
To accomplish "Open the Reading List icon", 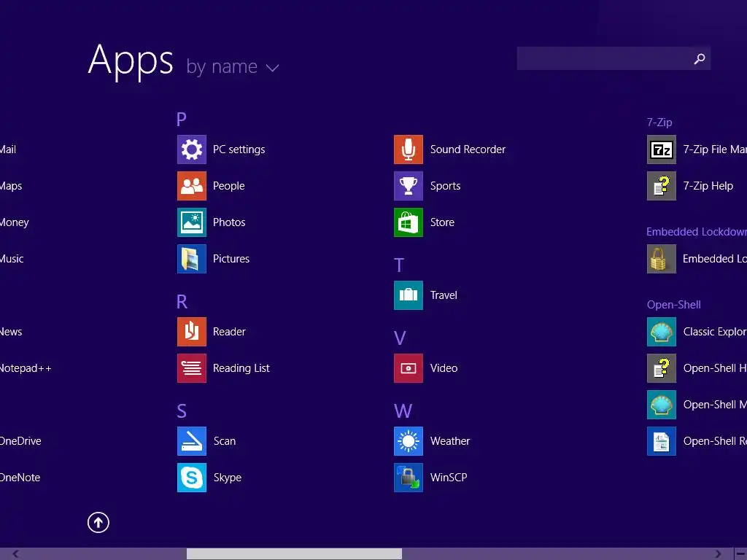I will [192, 368].
